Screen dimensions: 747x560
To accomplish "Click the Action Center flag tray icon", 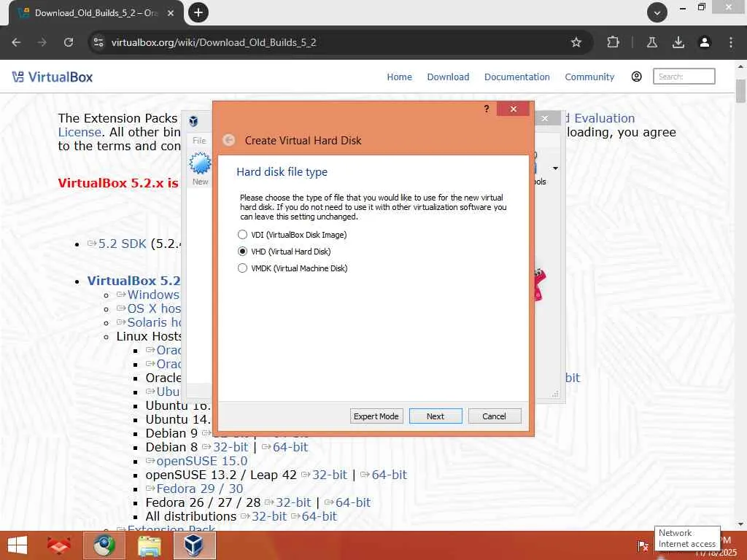I will pos(643,545).
